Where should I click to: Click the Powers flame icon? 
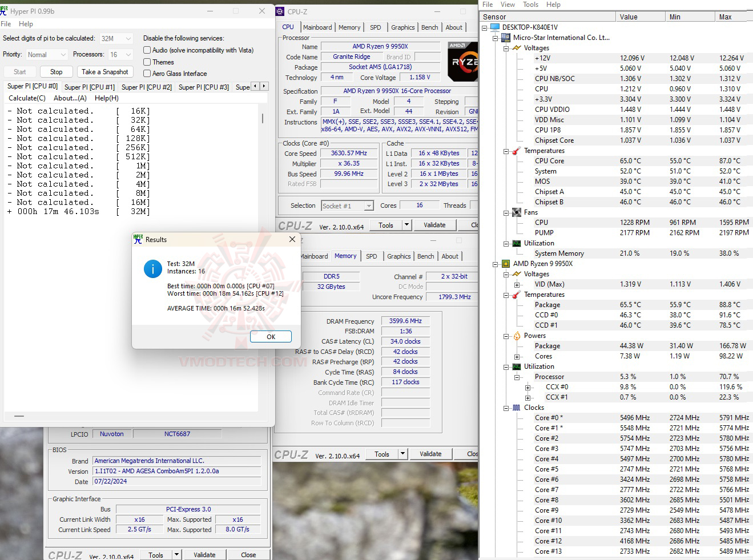[x=516, y=336]
